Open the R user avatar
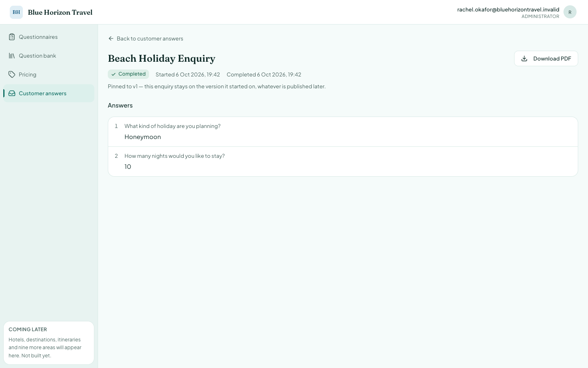The width and height of the screenshot is (588, 368). tap(570, 12)
